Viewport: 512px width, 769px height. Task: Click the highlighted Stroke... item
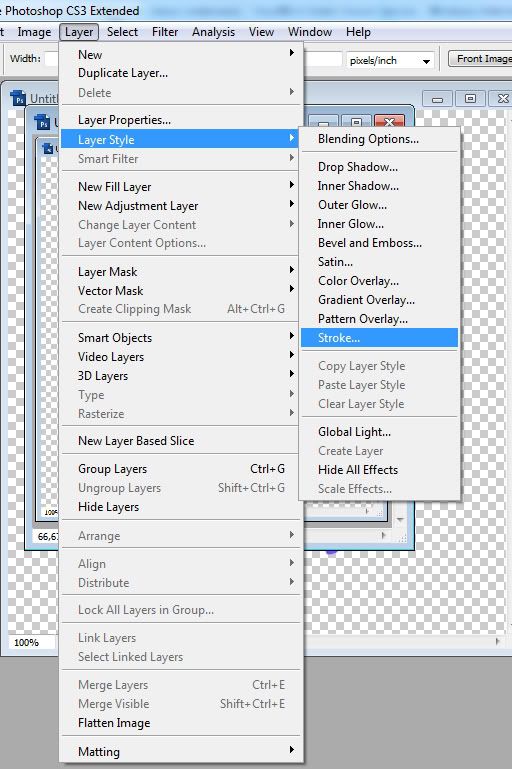[379, 337]
